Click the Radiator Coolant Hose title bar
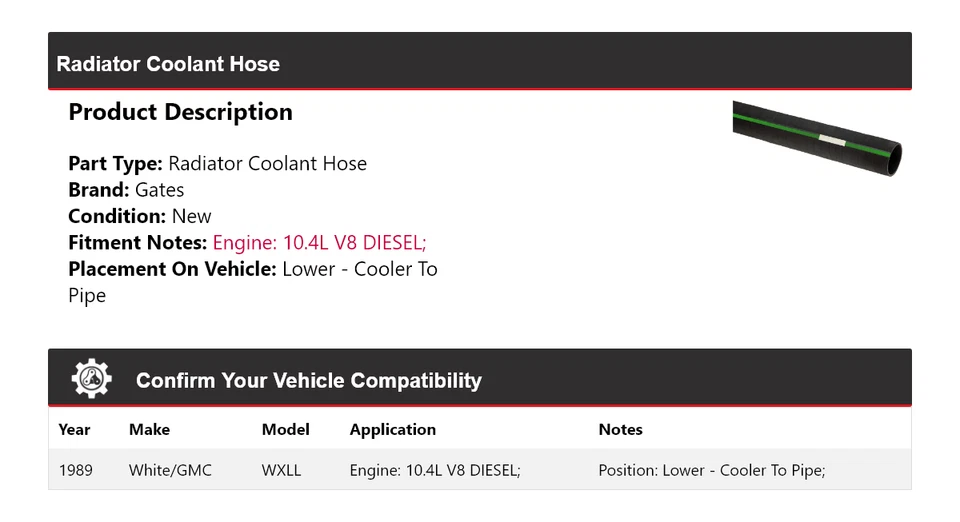 pyautogui.click(x=168, y=64)
